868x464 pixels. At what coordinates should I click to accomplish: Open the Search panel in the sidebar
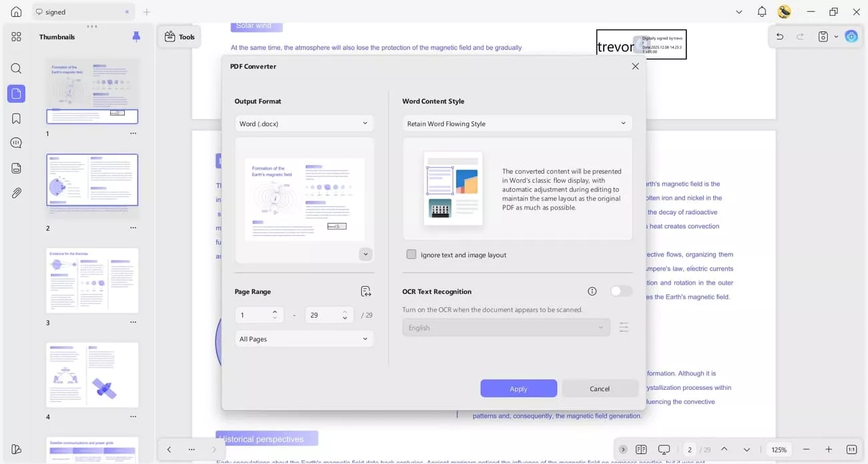(x=16, y=68)
